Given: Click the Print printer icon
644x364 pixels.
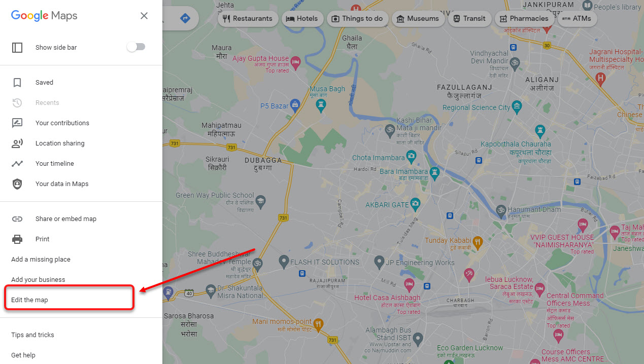Looking at the screenshot, I should pos(17,239).
